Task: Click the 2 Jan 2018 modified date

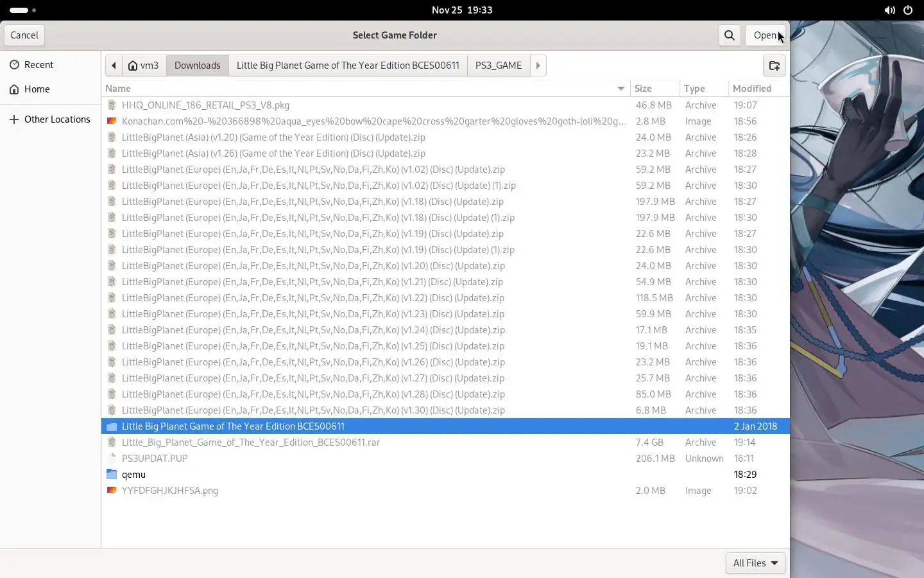Action: [x=755, y=426]
